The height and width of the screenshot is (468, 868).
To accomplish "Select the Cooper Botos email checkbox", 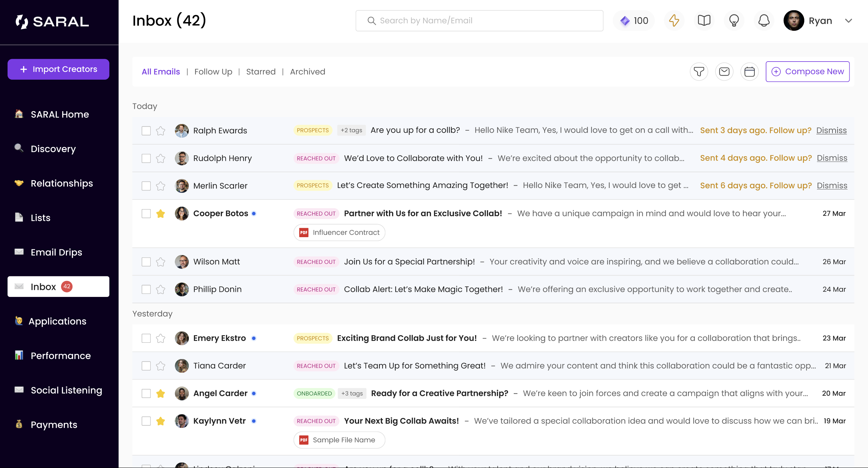I will pos(146,213).
